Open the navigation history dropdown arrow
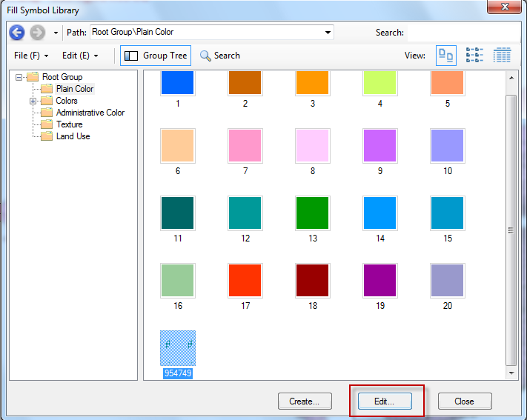The image size is (527, 420). 56,33
